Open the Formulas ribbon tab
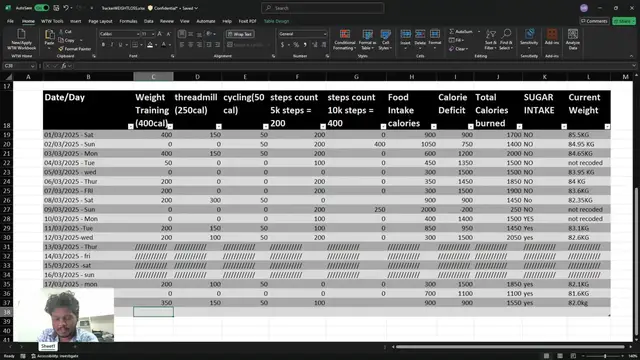The image size is (640, 360). (x=128, y=21)
